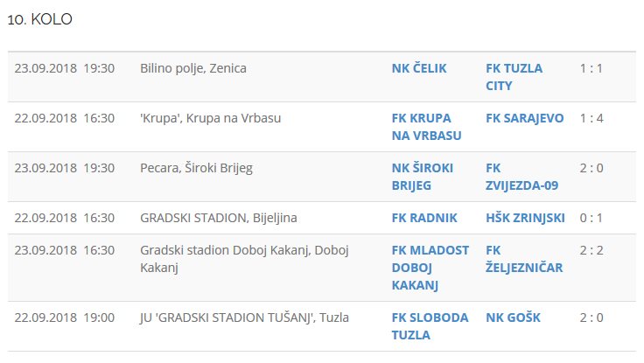Screen dimensions: 644x363
Task: Click the Bilino polje, Zenica venue
Action: [x=193, y=68]
